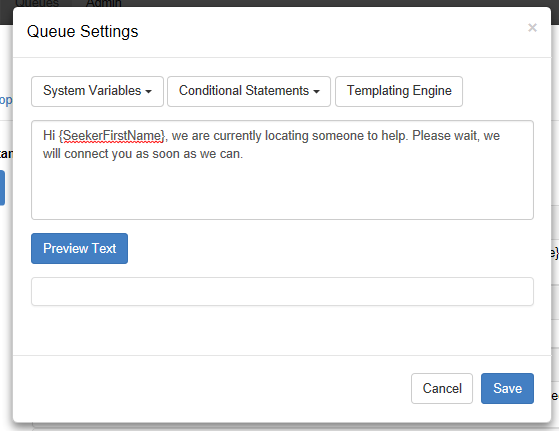This screenshot has height=431, width=559.
Task: Cancel the queue settings changes
Action: [x=442, y=389]
